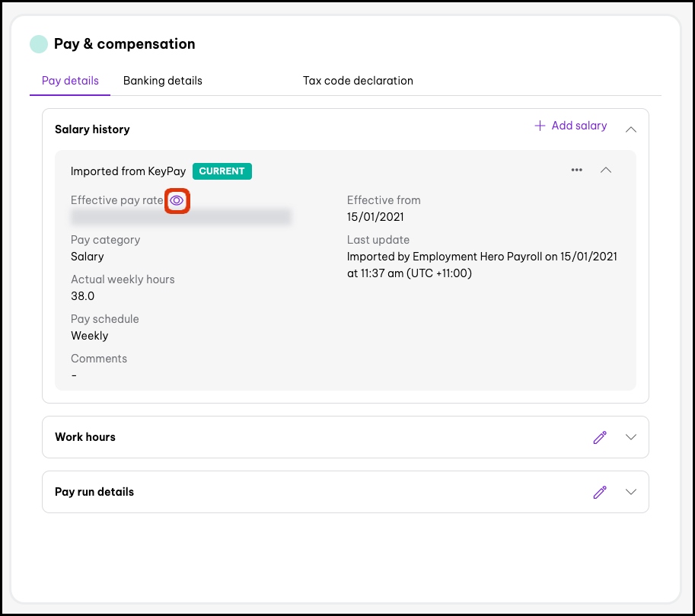Click the plus icon next to Add salary
Image resolution: width=695 pixels, height=616 pixels.
540,126
